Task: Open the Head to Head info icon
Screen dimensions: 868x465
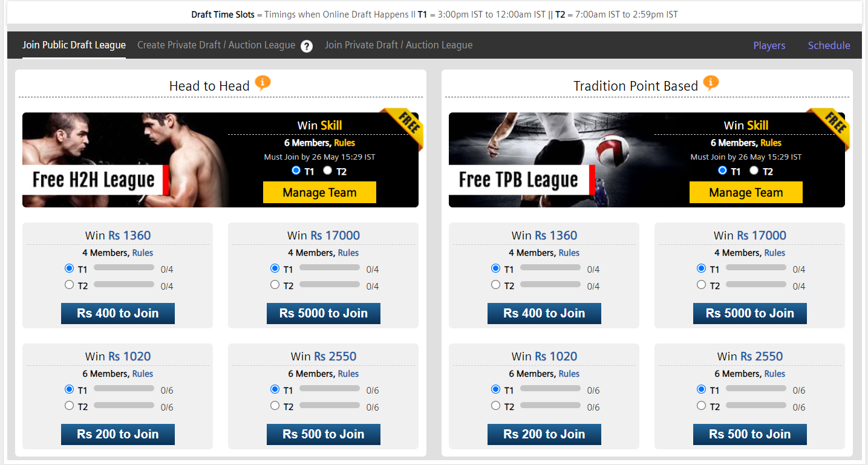Action: coord(263,83)
